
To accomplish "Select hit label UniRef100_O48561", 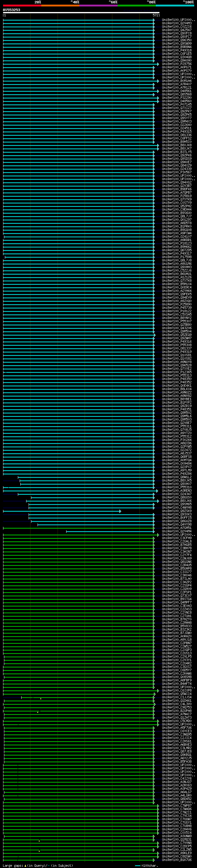I will click(177, 91).
